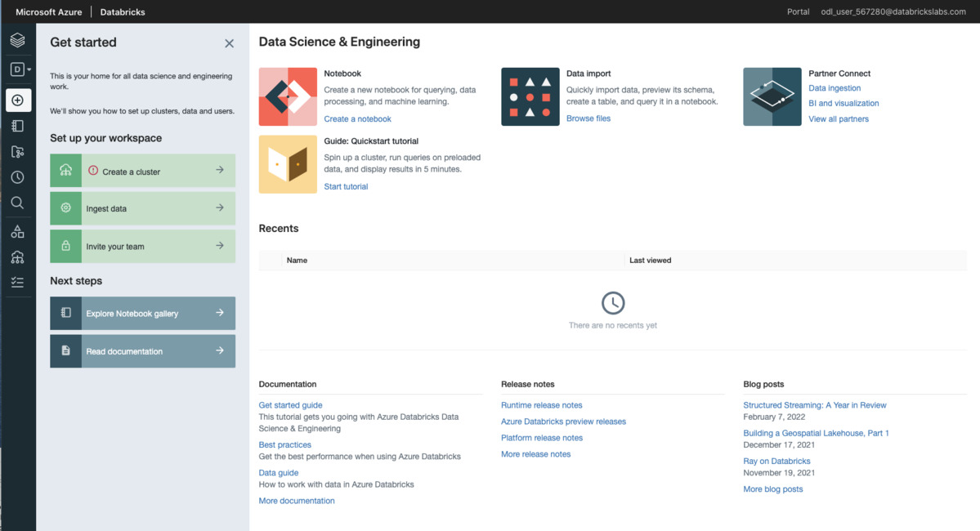
Task: Click the Read documentation button
Action: coord(142,351)
